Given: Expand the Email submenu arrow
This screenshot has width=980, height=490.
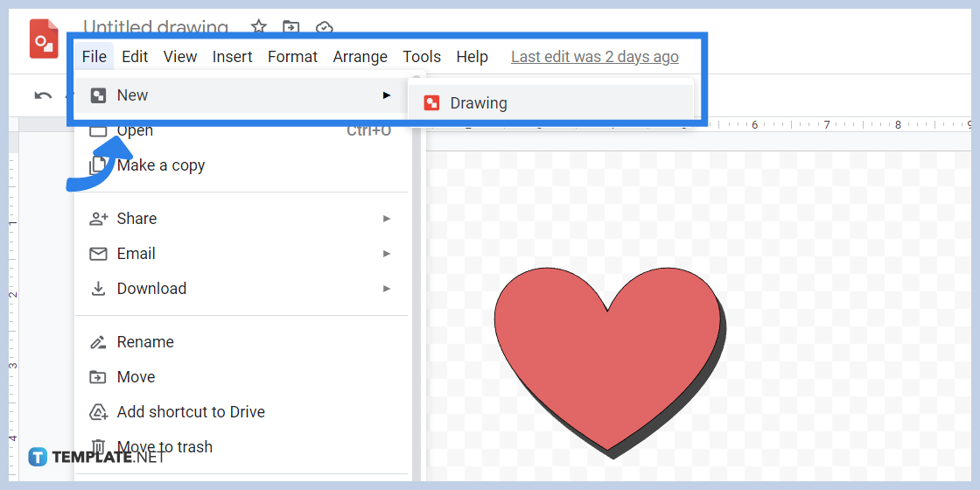Looking at the screenshot, I should coord(387,254).
